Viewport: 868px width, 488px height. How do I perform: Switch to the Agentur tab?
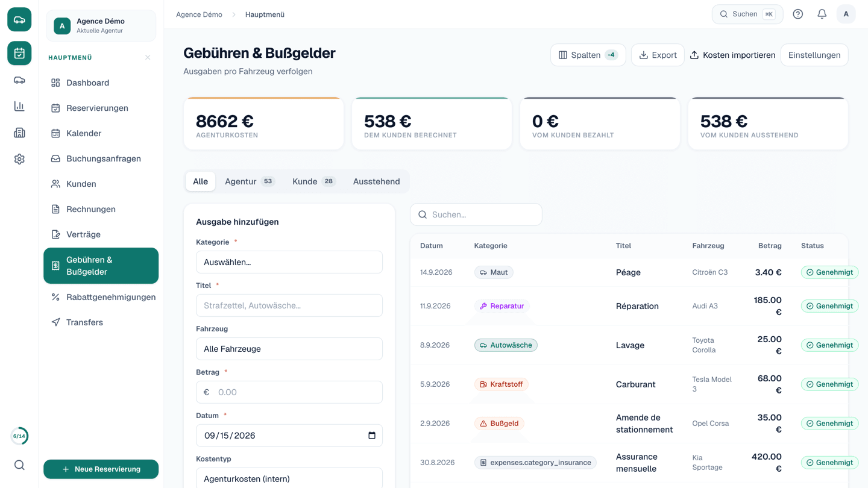pyautogui.click(x=250, y=181)
